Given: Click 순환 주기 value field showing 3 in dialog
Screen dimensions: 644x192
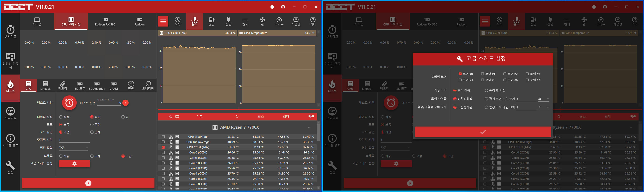Looking at the screenshot, I should 526,99.
